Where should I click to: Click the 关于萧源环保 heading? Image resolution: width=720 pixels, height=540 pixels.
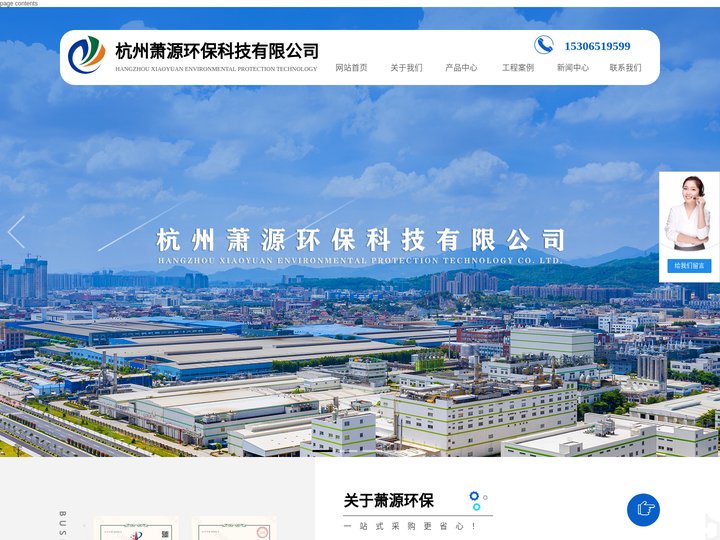[x=388, y=501]
